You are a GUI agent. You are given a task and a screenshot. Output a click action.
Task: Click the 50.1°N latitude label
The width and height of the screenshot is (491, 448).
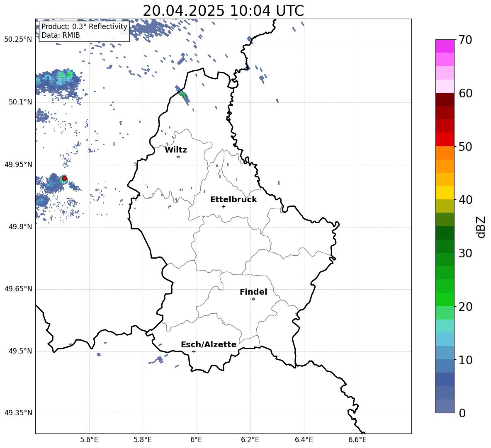coord(21,102)
